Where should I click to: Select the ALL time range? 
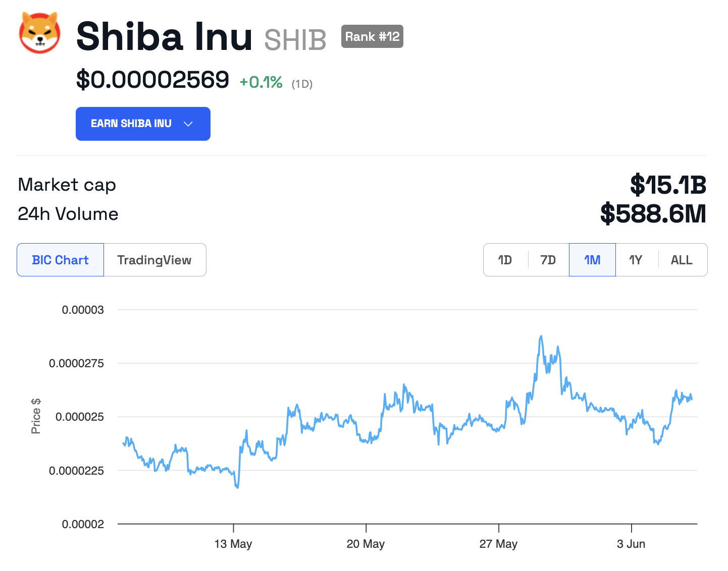(x=682, y=260)
